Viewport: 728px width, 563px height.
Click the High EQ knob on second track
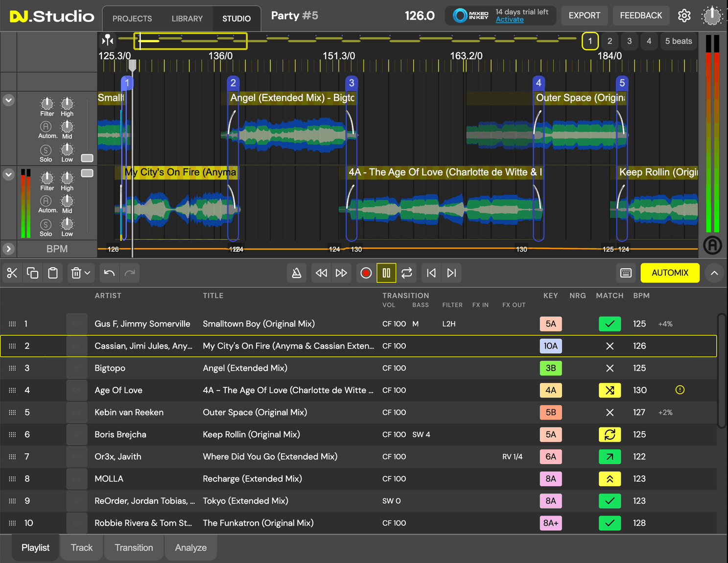click(67, 178)
